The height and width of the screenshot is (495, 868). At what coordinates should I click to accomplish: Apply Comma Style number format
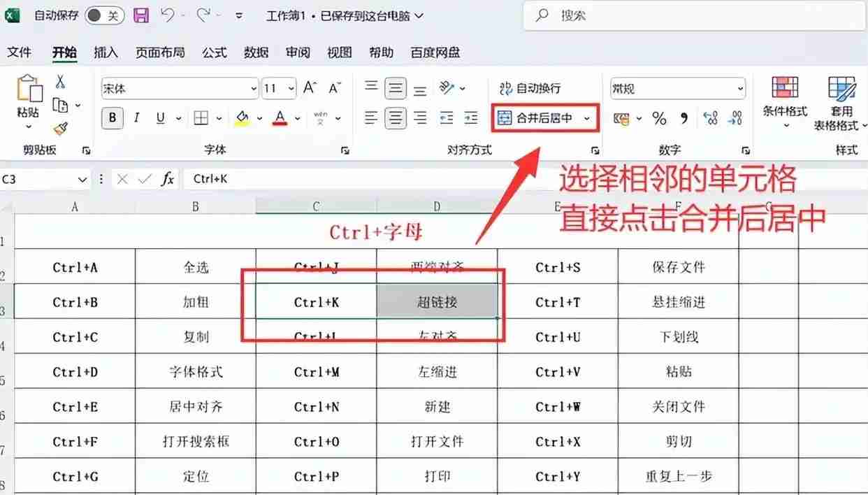pyautogui.click(x=683, y=119)
